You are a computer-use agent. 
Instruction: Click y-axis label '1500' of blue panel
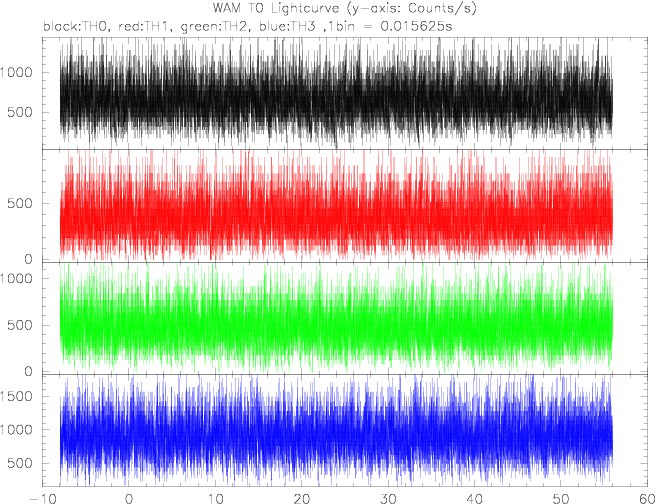[16, 396]
